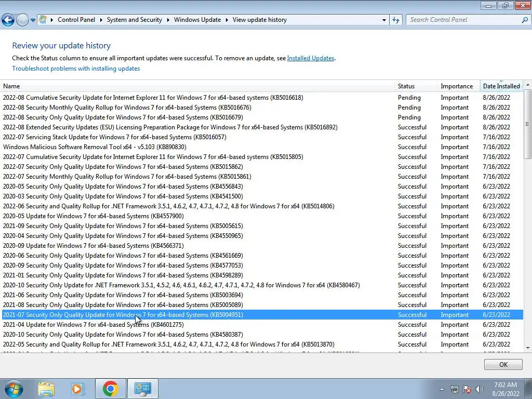Select the KB5003694 update row
The image size is (532, 399).
pos(261,295)
